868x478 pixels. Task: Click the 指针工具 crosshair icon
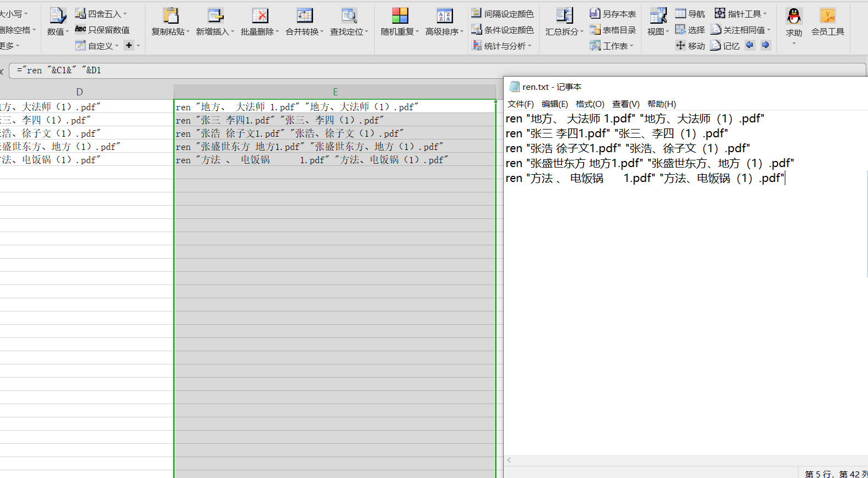(x=720, y=13)
